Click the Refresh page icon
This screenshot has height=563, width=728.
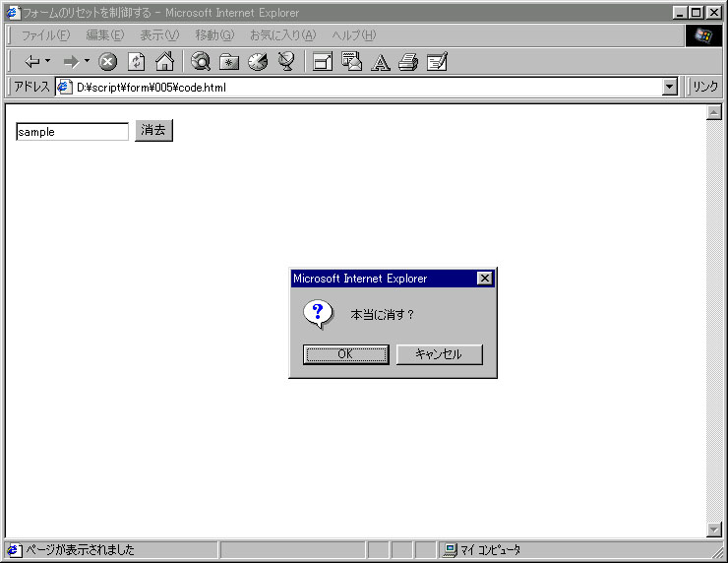pos(136,61)
